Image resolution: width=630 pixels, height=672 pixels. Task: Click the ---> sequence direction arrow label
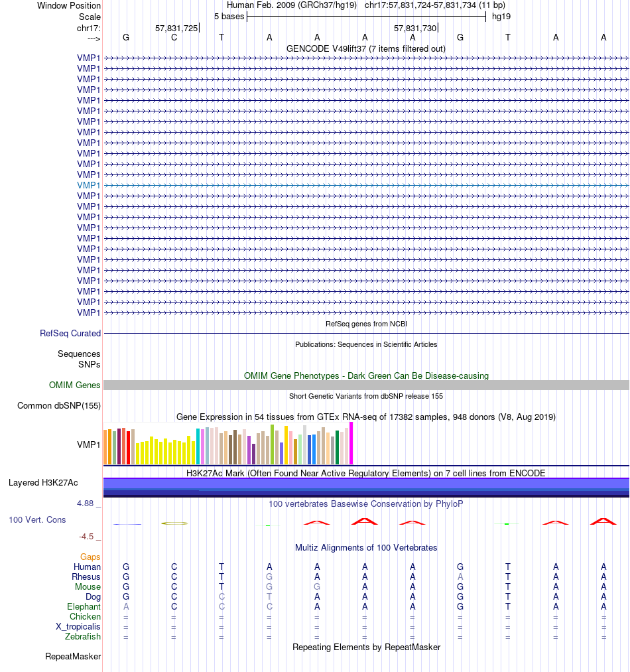tap(94, 39)
